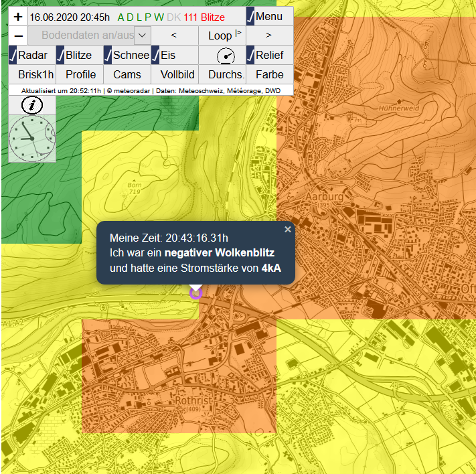Zoom in with the plus button
The height and width of the screenshot is (474, 476).
(18, 17)
